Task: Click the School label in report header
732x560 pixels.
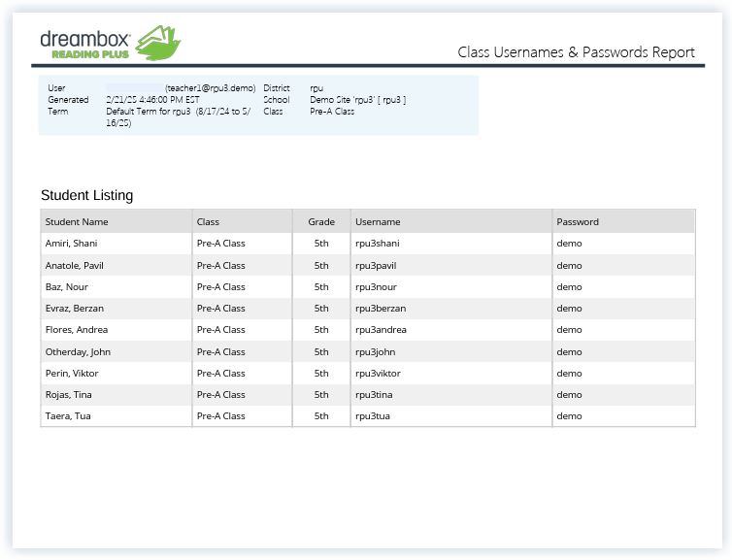Action: (277, 100)
